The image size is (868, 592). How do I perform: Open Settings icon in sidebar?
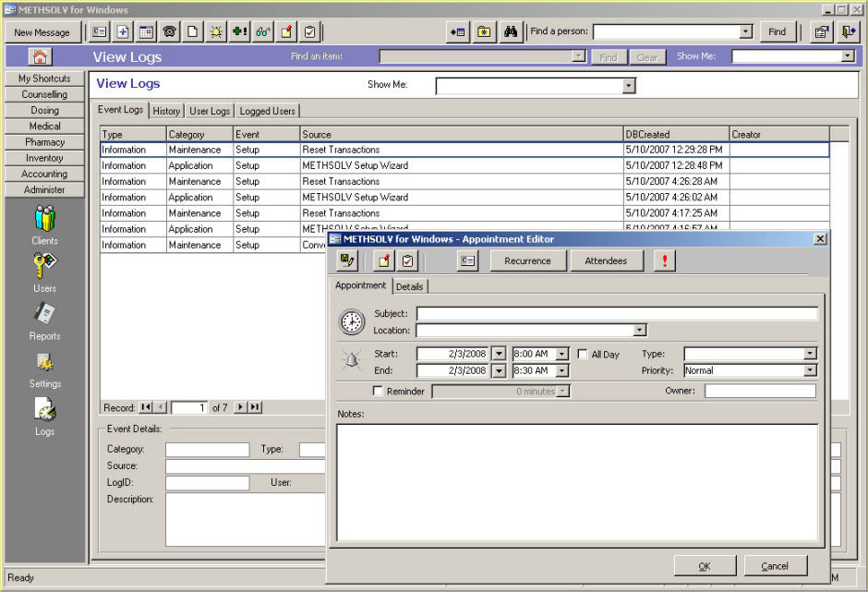click(x=45, y=368)
